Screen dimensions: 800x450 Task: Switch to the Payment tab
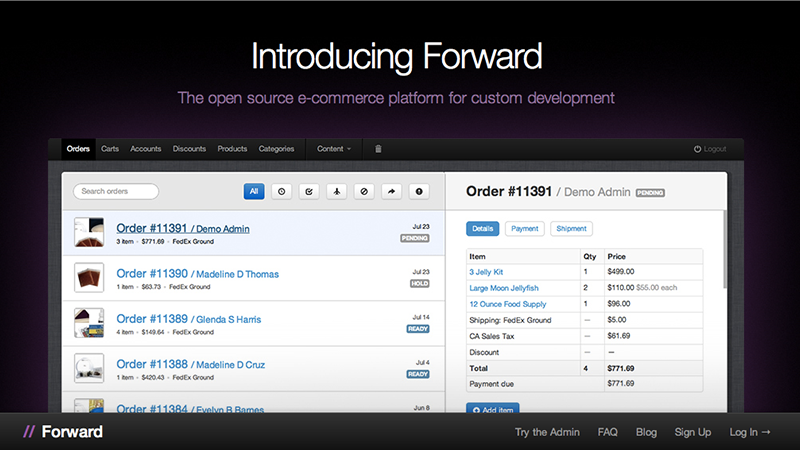coord(524,229)
